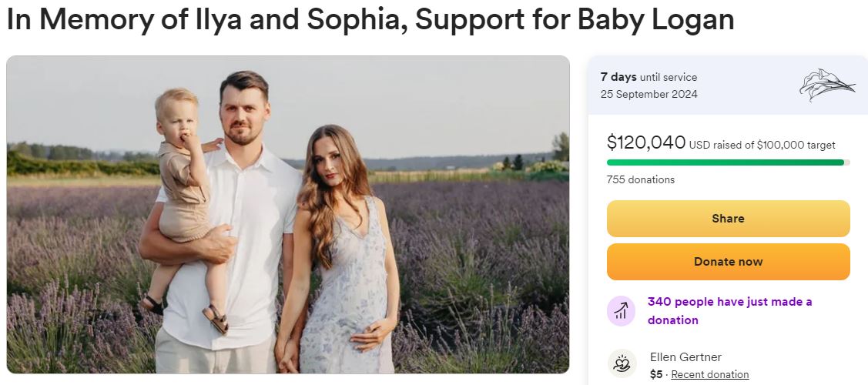
Task: View the 755 donations count
Action: 640,179
